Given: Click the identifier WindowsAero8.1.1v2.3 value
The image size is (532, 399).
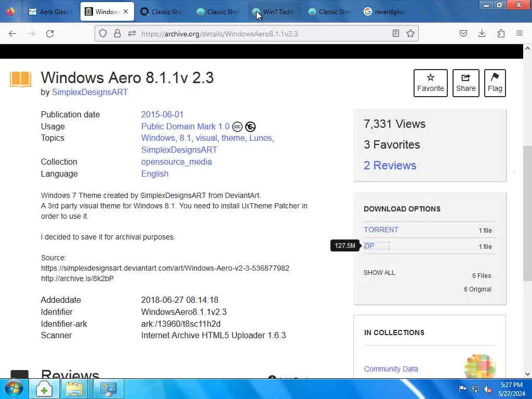Looking at the screenshot, I should click(x=184, y=312).
